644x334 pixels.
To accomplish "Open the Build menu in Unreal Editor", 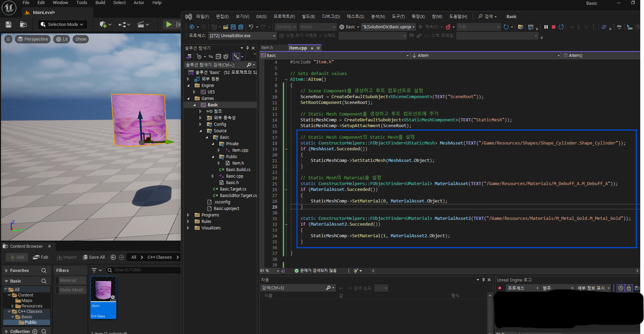I will click(x=100, y=3).
